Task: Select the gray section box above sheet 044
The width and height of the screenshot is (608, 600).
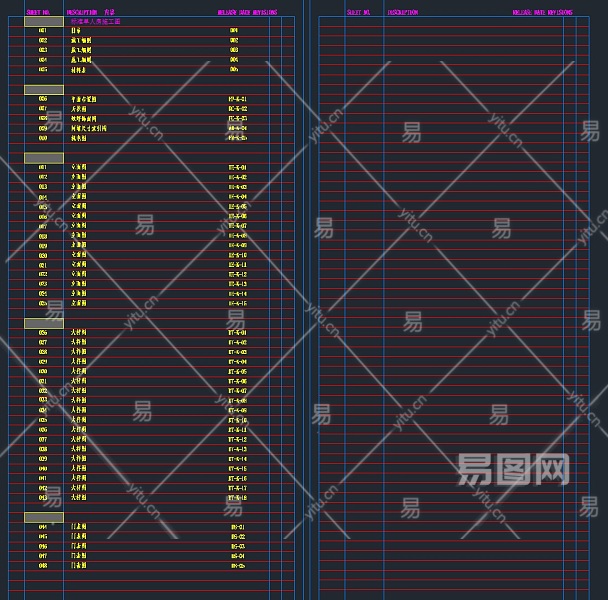Action: coord(44,517)
